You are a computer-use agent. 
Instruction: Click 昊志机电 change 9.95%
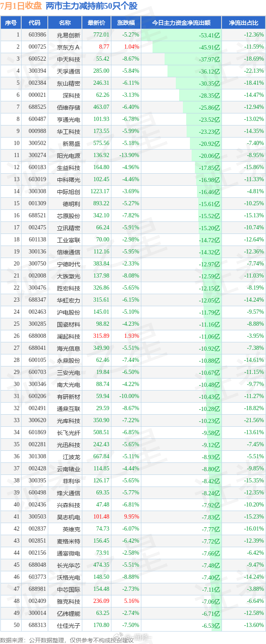point(131,517)
